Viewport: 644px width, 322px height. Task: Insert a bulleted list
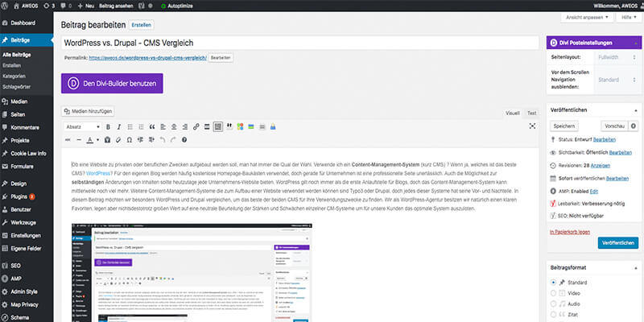click(x=130, y=127)
